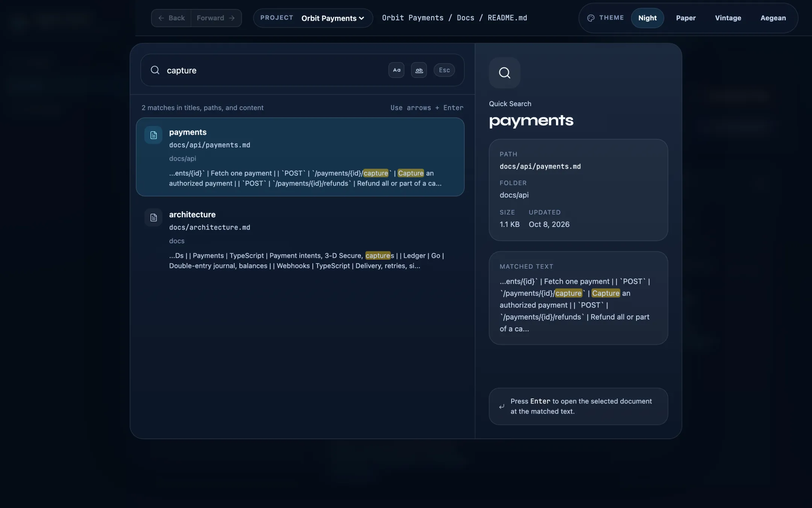Switch to the Paper theme
The width and height of the screenshot is (812, 508).
click(686, 18)
